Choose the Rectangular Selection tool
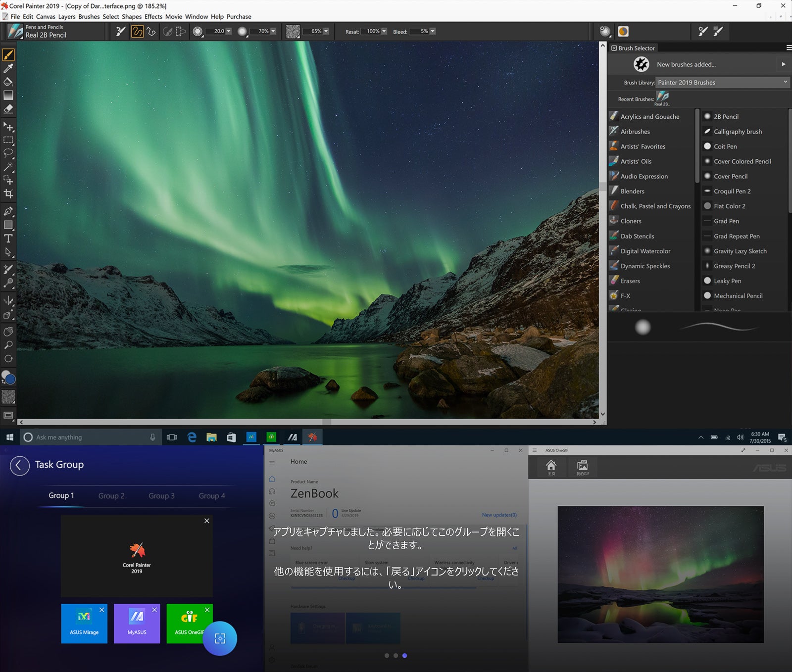Image resolution: width=792 pixels, height=672 pixels. click(x=8, y=140)
